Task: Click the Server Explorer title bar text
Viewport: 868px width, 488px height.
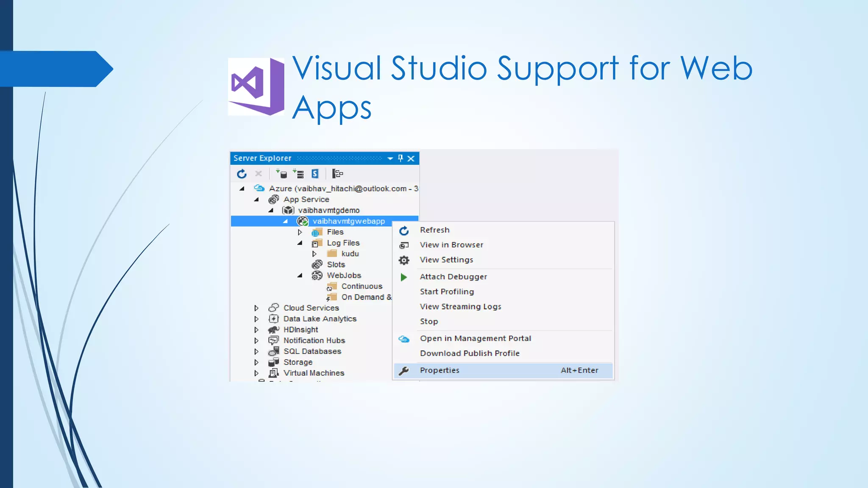Action: pos(262,158)
